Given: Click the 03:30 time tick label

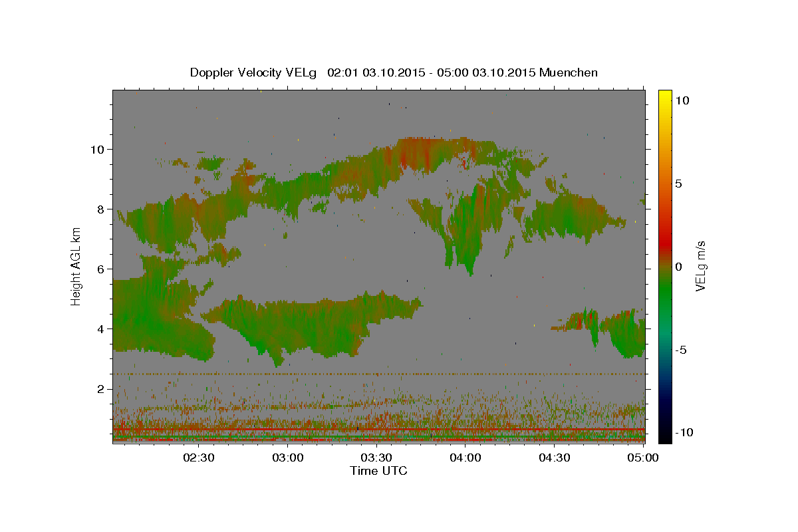Looking at the screenshot, I should [376, 458].
